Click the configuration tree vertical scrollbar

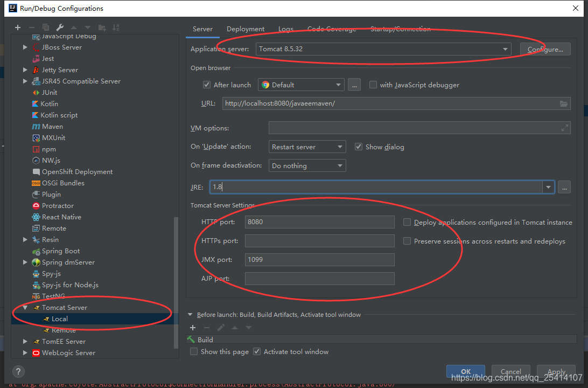pos(176,283)
